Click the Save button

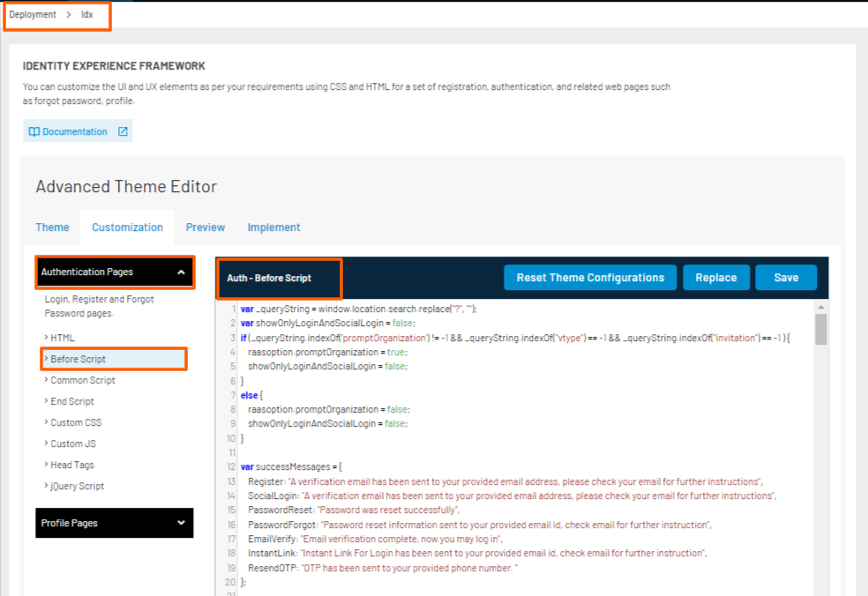pyautogui.click(x=786, y=278)
